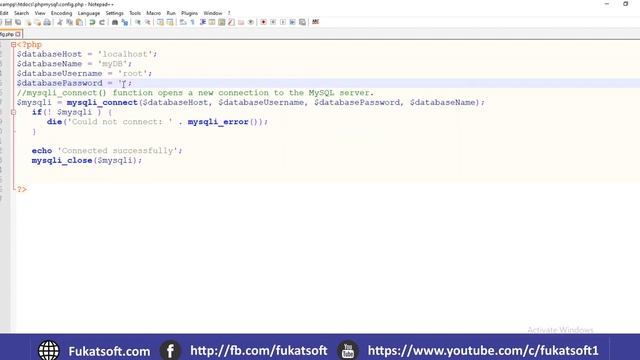Click the Fukatsoft.com link
Image resolution: width=640 pixels, height=360 pixels.
click(x=109, y=351)
